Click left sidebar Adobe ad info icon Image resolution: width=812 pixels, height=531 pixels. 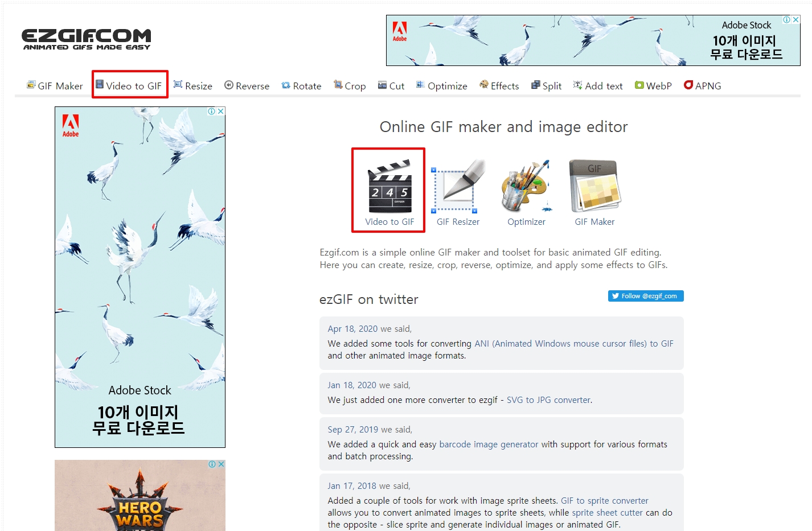coord(212,111)
